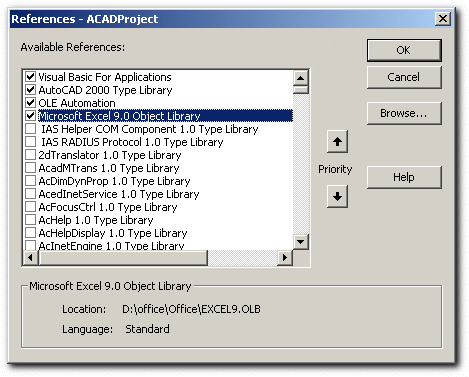Click the horizontal scroll right arrow
The height and width of the screenshot is (377, 469).
click(x=285, y=258)
